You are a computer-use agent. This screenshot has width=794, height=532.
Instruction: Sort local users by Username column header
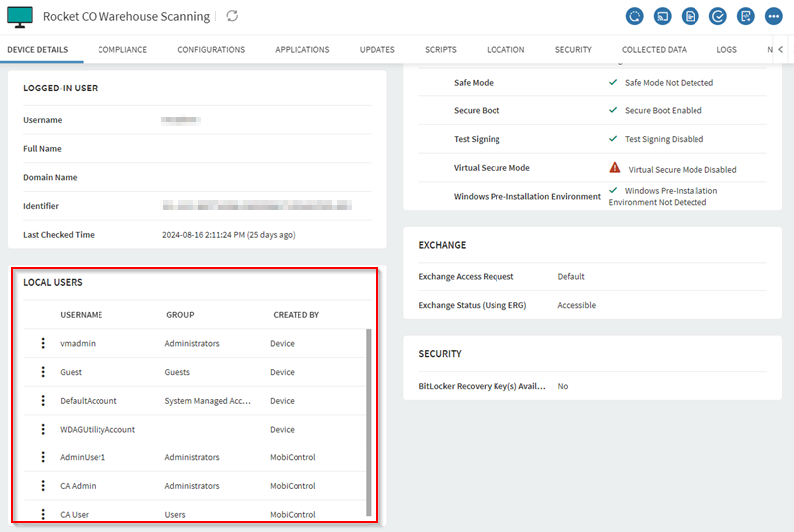click(x=81, y=315)
